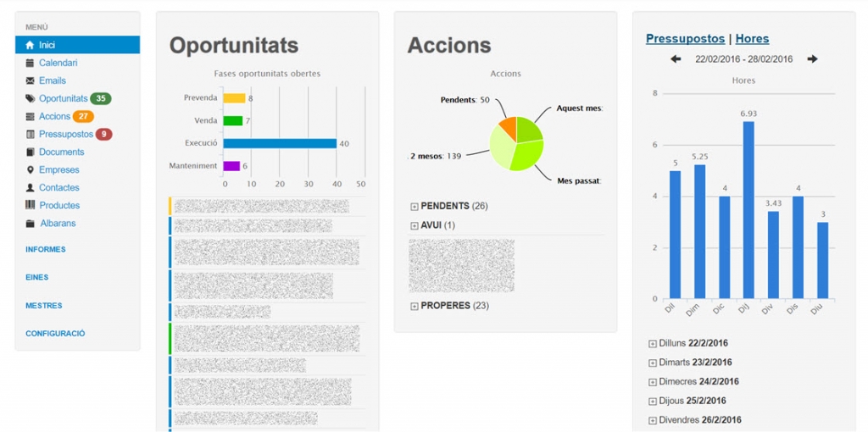Click the Pressupostos link in right panel
This screenshot has height=432, width=868.
(685, 39)
